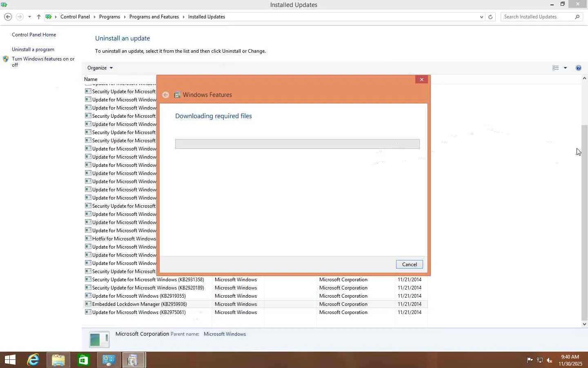Click the icon beside Security Update KB2931358
This screenshot has width=588, height=368.
tap(88, 279)
